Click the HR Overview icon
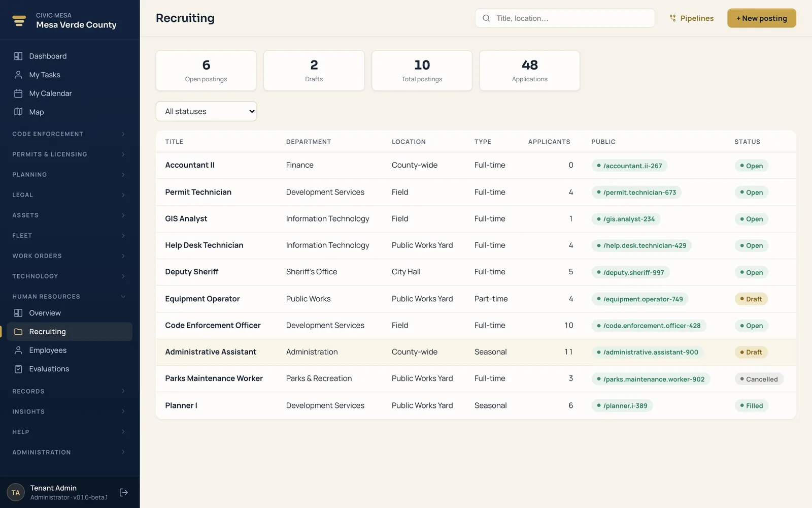 coord(18,313)
